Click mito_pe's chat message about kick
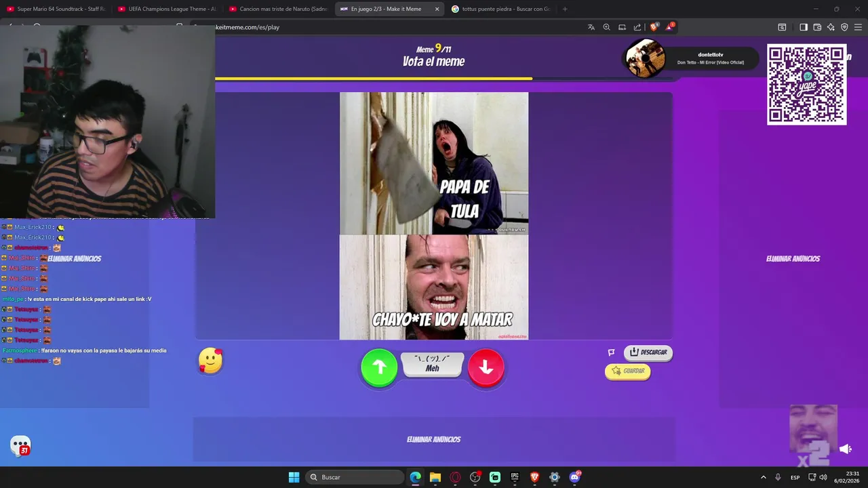868x488 pixels. tap(77, 299)
